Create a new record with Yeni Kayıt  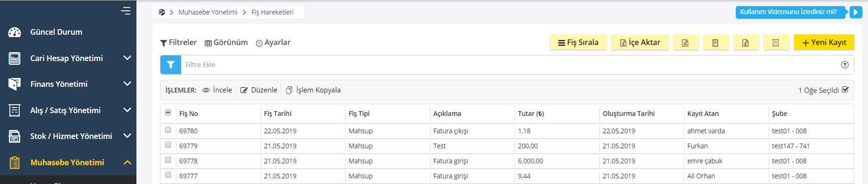click(x=824, y=42)
